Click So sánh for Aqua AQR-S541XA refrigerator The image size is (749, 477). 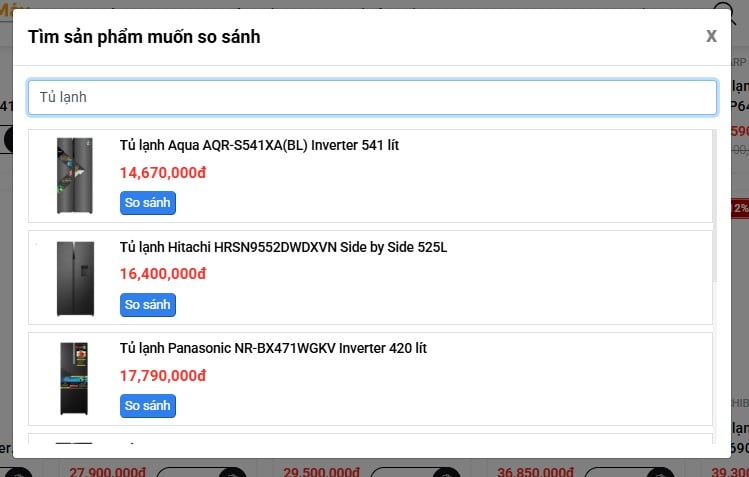coord(148,203)
